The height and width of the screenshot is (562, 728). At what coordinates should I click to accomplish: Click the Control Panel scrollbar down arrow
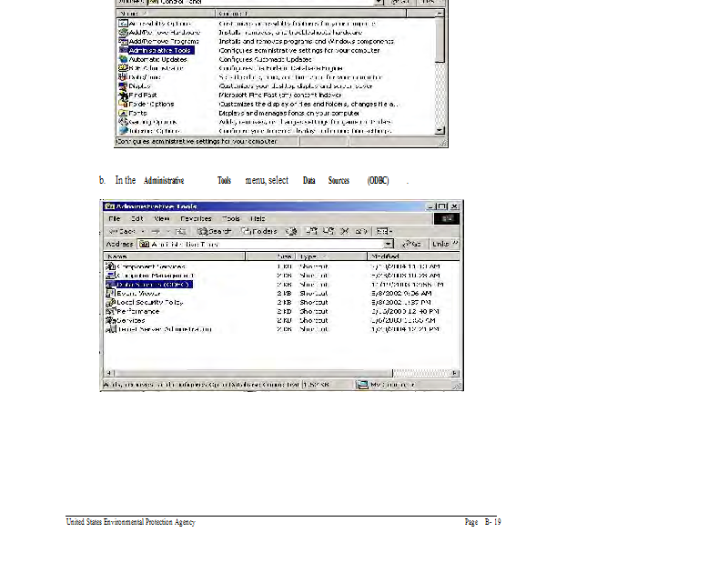pyautogui.click(x=441, y=131)
